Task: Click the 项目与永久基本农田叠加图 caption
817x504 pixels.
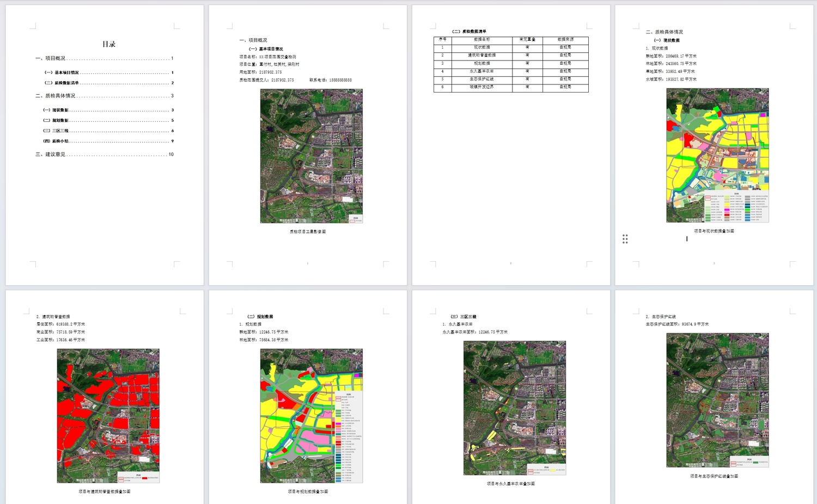Action: (511, 483)
